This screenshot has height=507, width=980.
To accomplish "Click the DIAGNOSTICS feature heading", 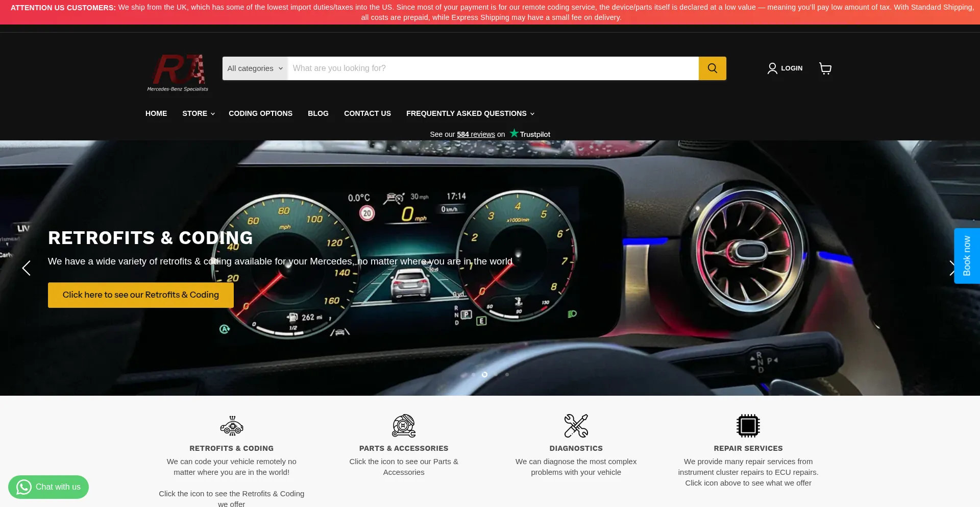I will coord(576,448).
